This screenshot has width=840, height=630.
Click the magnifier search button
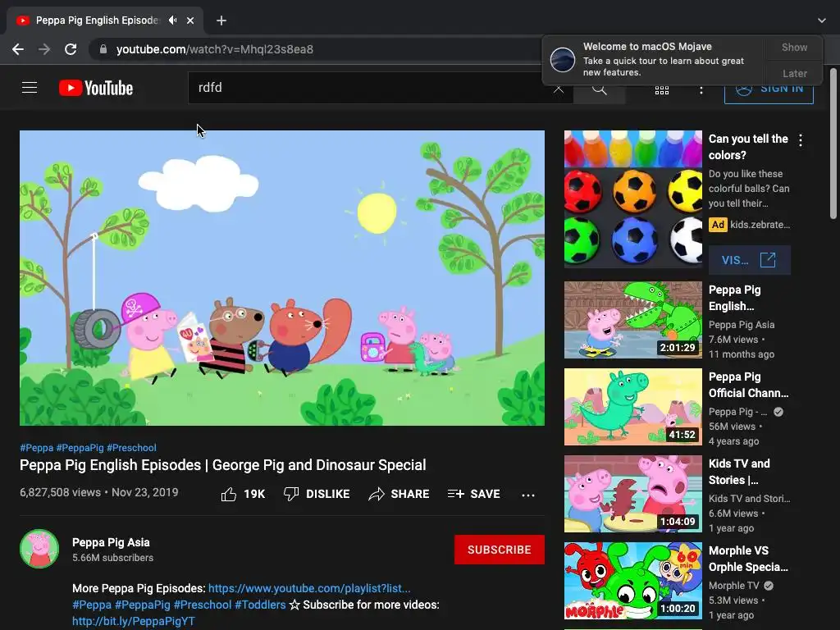click(599, 89)
